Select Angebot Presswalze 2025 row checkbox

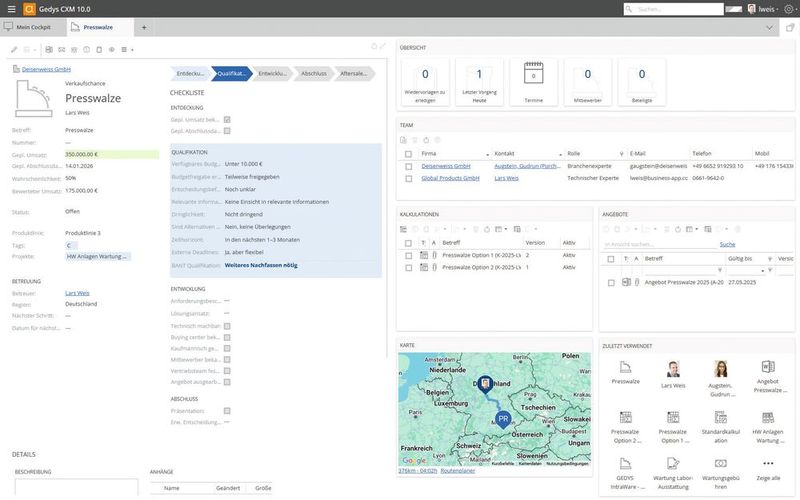pyautogui.click(x=611, y=283)
